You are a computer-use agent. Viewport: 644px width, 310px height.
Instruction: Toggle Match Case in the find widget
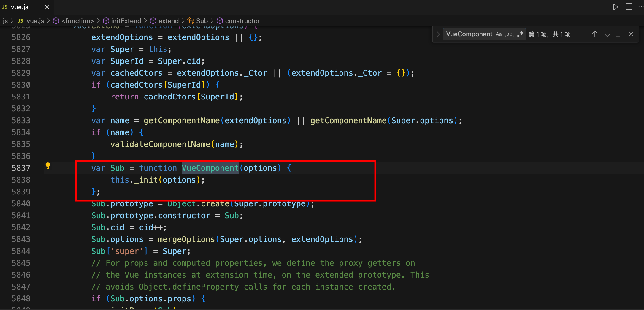[x=499, y=34]
